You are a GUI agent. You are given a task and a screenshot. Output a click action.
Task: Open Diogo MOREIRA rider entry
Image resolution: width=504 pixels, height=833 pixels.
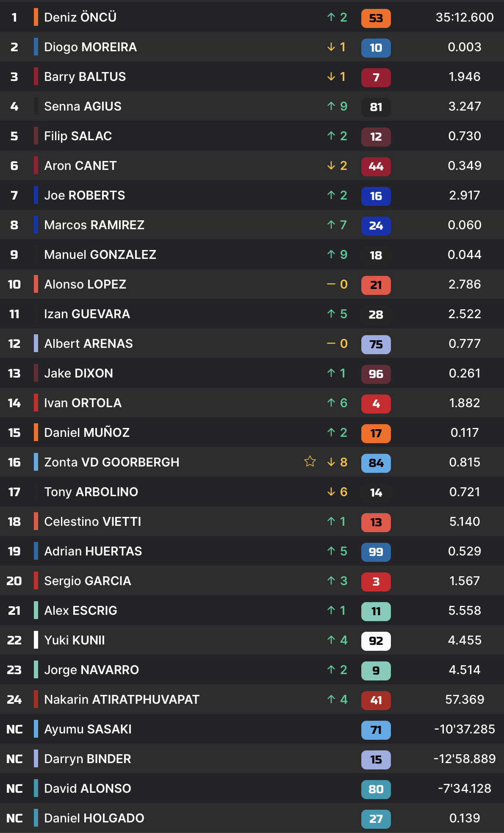pyautogui.click(x=90, y=47)
